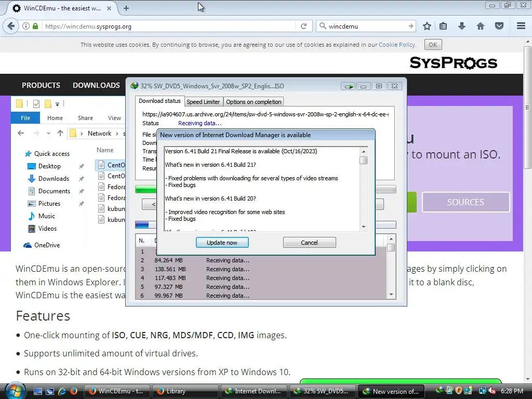
Task: Show bookmarks list icon in Firefox toolbar
Action: [443, 26]
